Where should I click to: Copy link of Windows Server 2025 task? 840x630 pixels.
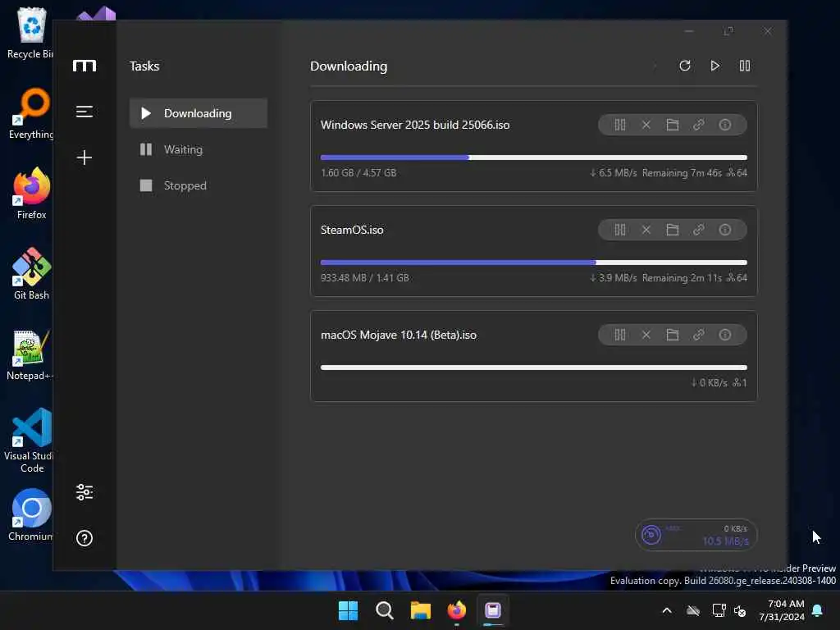point(699,125)
